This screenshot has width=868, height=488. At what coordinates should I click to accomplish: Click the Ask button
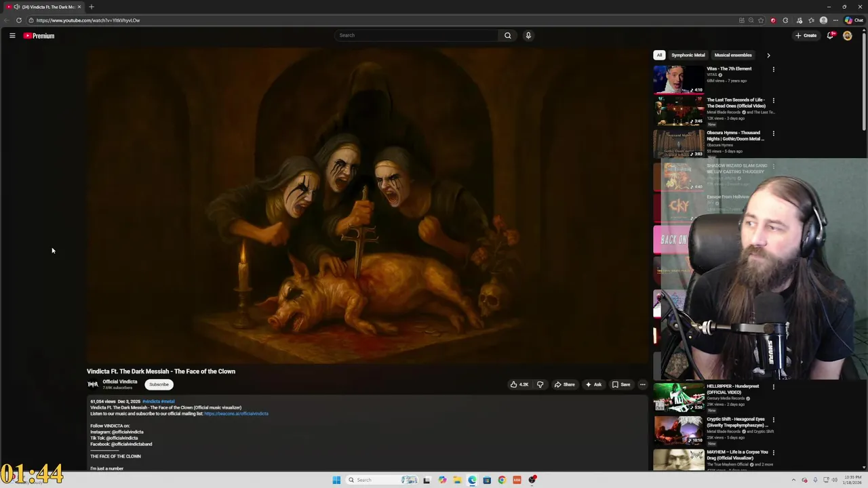pos(593,384)
